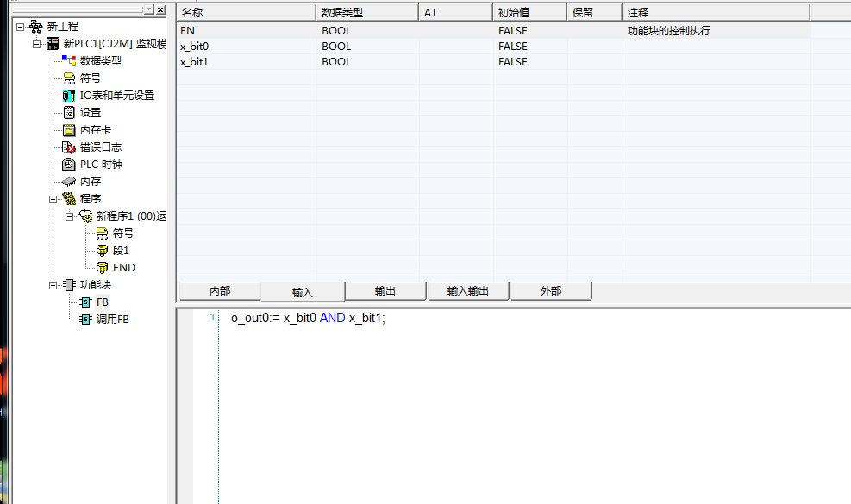Open the 错误日志 icon
Viewport: 851px width, 504px height.
point(69,146)
